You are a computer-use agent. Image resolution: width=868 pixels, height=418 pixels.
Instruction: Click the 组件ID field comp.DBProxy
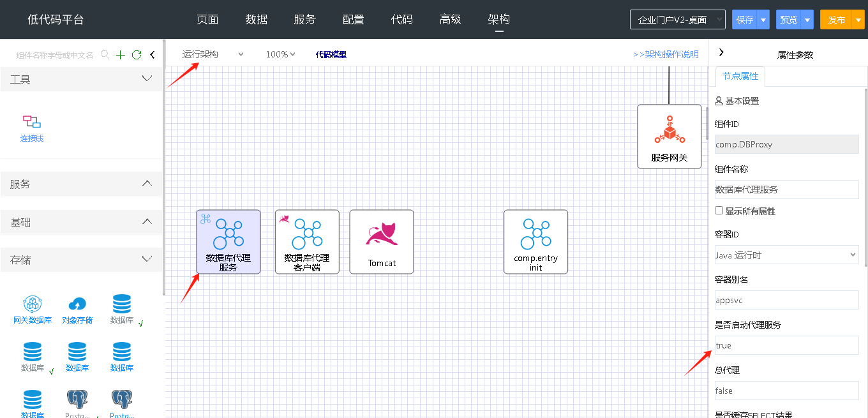tap(787, 144)
